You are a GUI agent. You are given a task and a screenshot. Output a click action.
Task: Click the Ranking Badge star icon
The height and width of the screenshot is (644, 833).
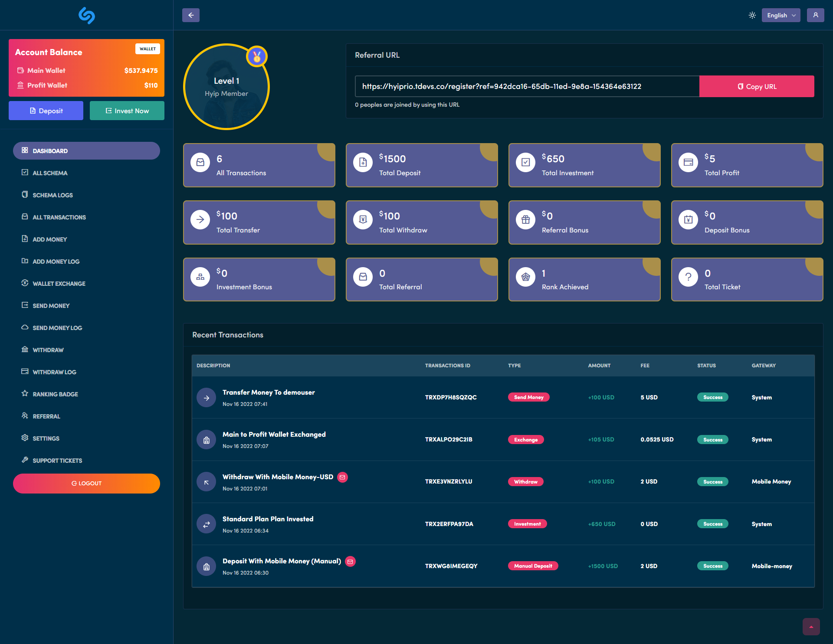[25, 394]
